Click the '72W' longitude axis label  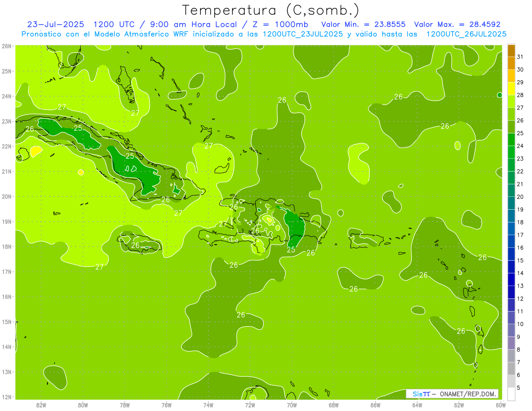250,405
